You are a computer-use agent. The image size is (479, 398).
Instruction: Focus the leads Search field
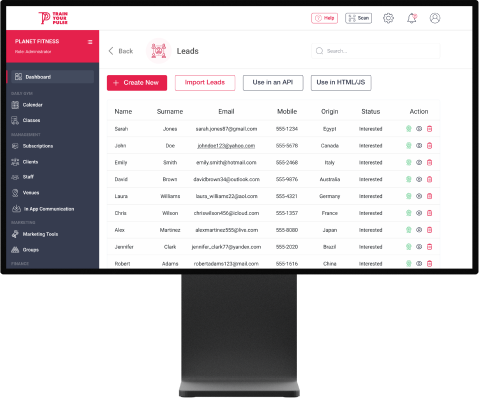pos(376,51)
